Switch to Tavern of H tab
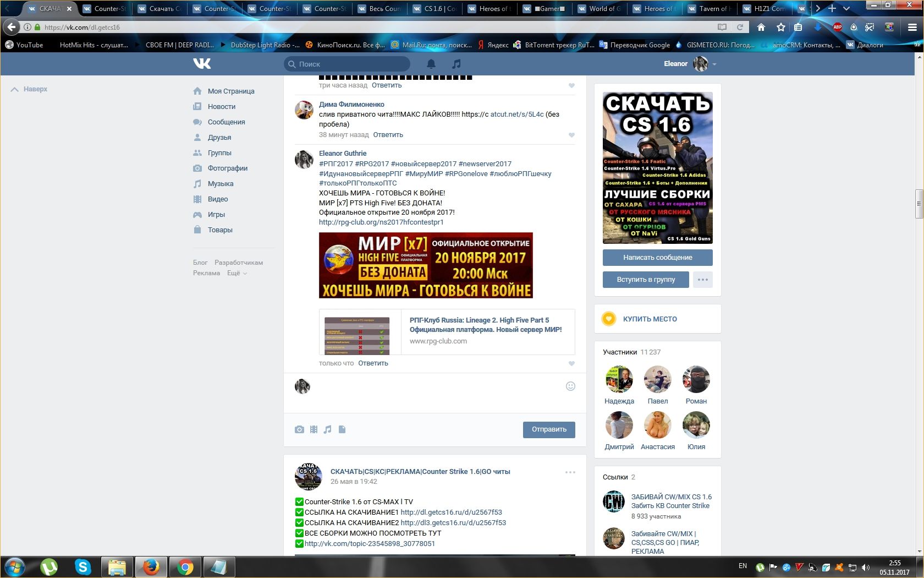 point(710,8)
